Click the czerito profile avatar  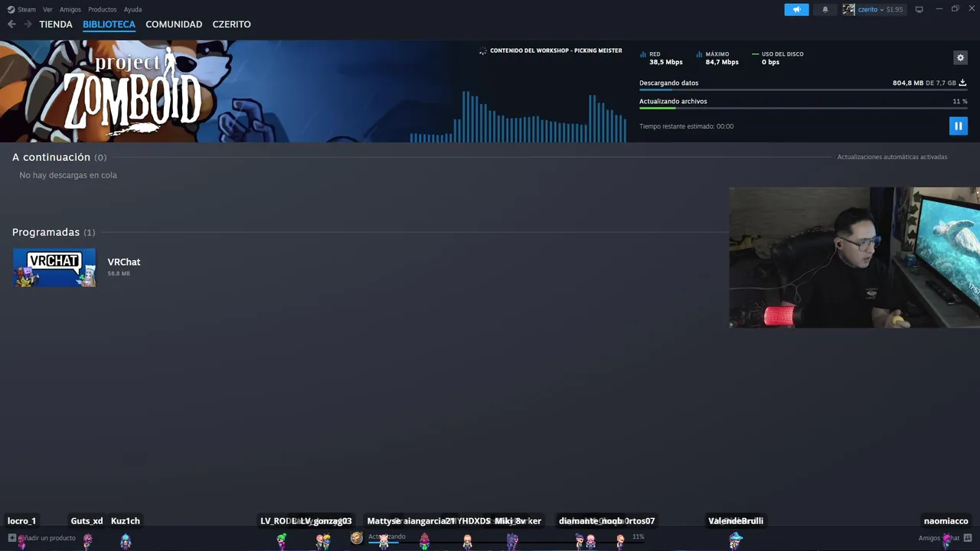tap(848, 9)
